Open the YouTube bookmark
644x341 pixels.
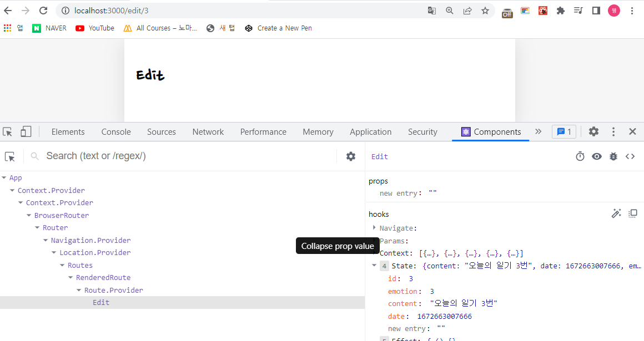tap(95, 28)
